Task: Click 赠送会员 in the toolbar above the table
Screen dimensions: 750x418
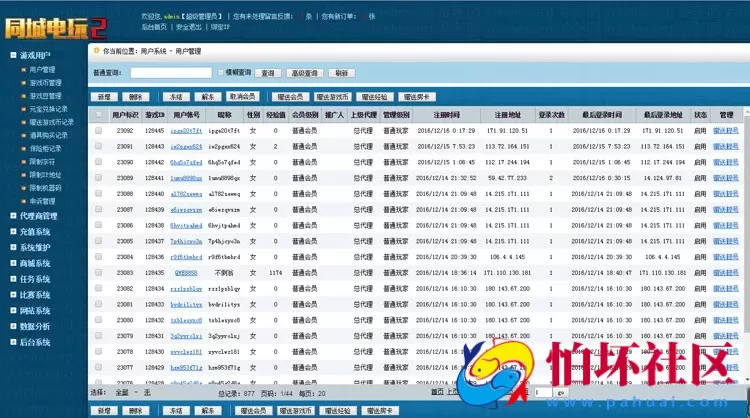Action: [x=291, y=97]
